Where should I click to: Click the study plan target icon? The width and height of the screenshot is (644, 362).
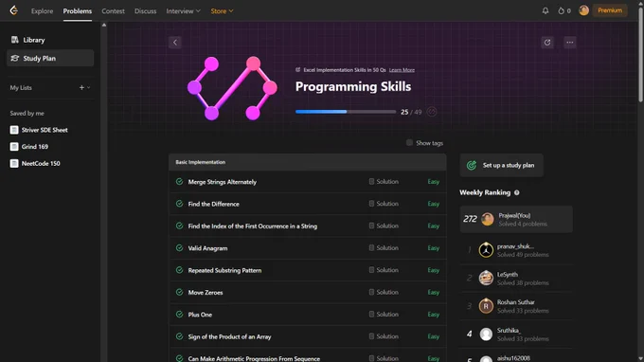(x=472, y=165)
